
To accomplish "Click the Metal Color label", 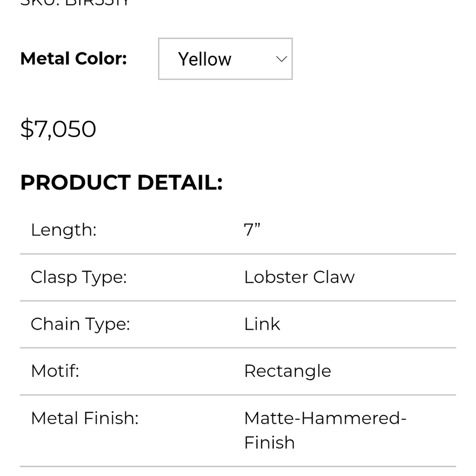I will 73,58.
